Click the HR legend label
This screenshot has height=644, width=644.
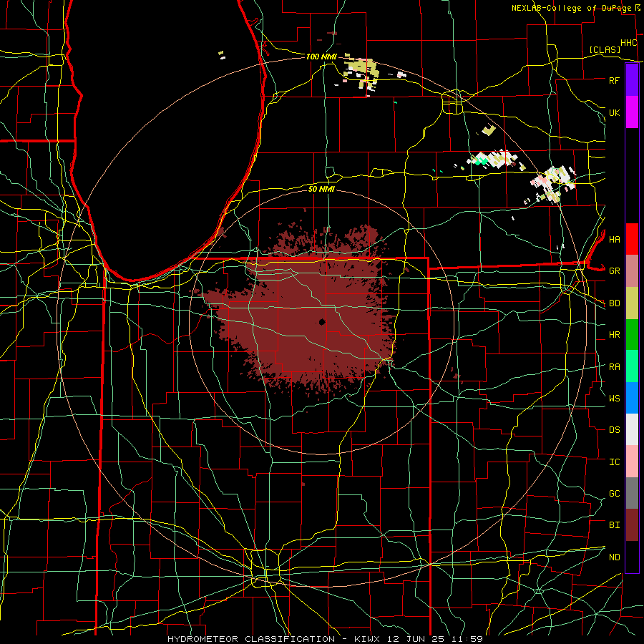point(614,335)
